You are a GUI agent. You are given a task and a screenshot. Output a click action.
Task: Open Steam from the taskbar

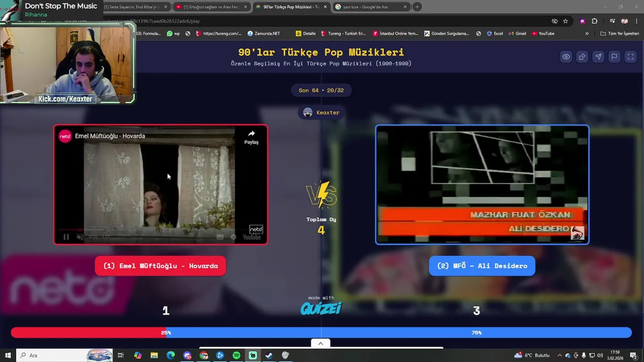pos(269,355)
